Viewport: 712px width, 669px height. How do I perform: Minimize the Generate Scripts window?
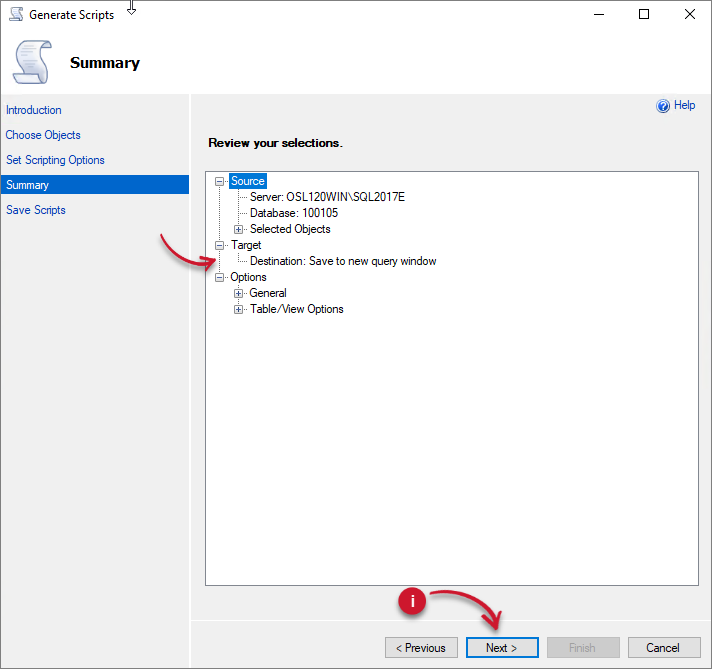click(x=599, y=15)
